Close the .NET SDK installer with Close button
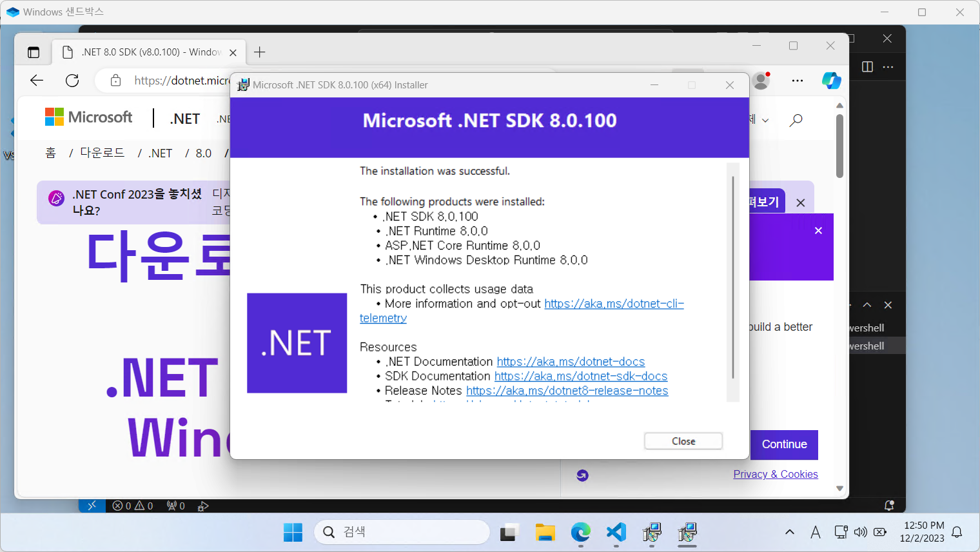980x552 pixels. 683,441
